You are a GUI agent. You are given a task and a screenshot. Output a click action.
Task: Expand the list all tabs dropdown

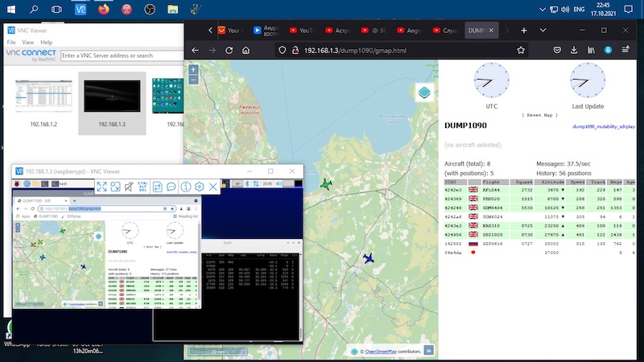(x=544, y=31)
